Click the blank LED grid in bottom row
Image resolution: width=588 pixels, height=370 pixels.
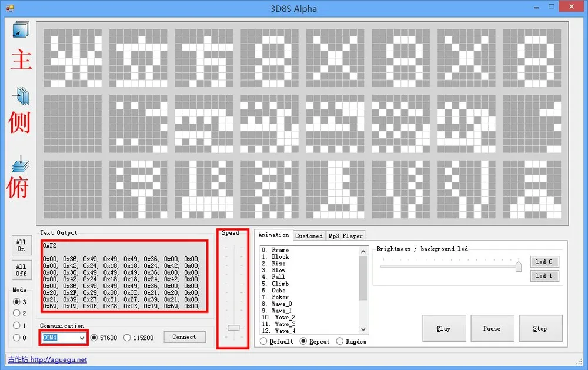(73, 189)
